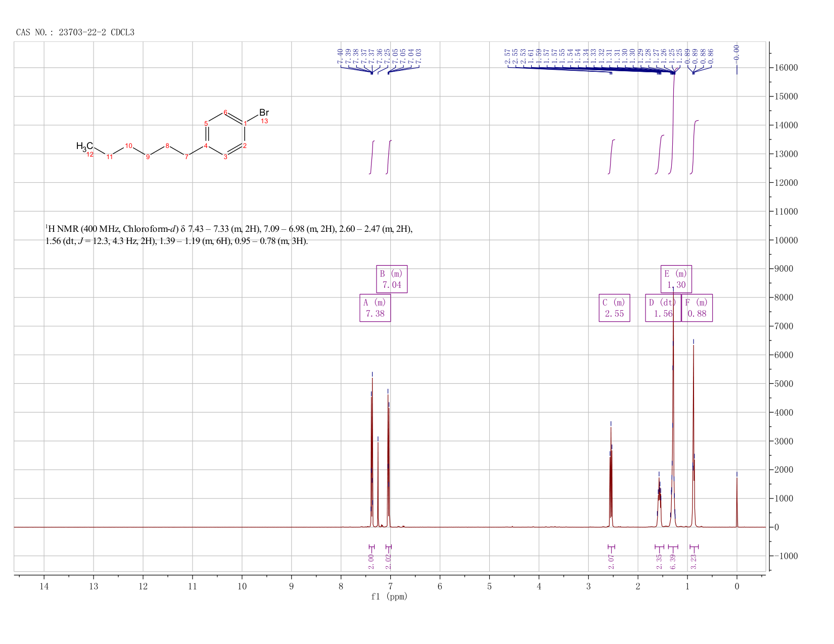This screenshot has height=644, width=834.
Task: Select the multiplet box D (dt) 1.56
Action: [663, 308]
